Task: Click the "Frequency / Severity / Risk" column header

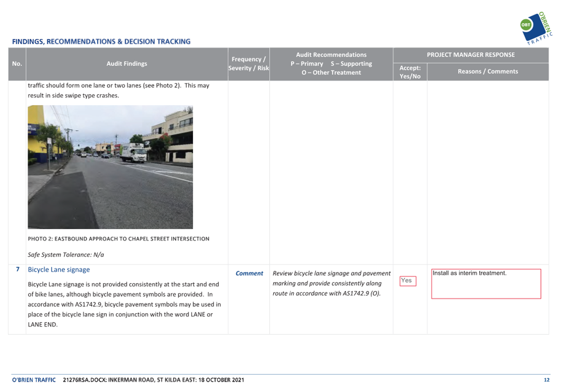Action: tap(249, 64)
